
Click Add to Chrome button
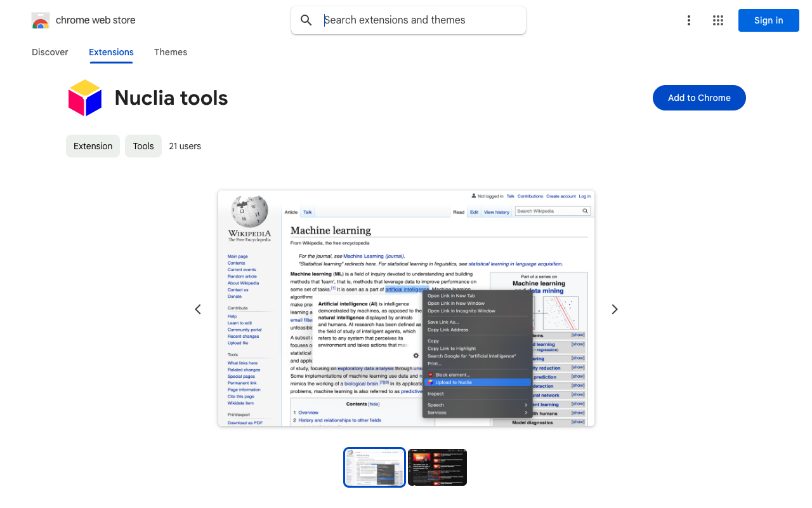point(699,98)
